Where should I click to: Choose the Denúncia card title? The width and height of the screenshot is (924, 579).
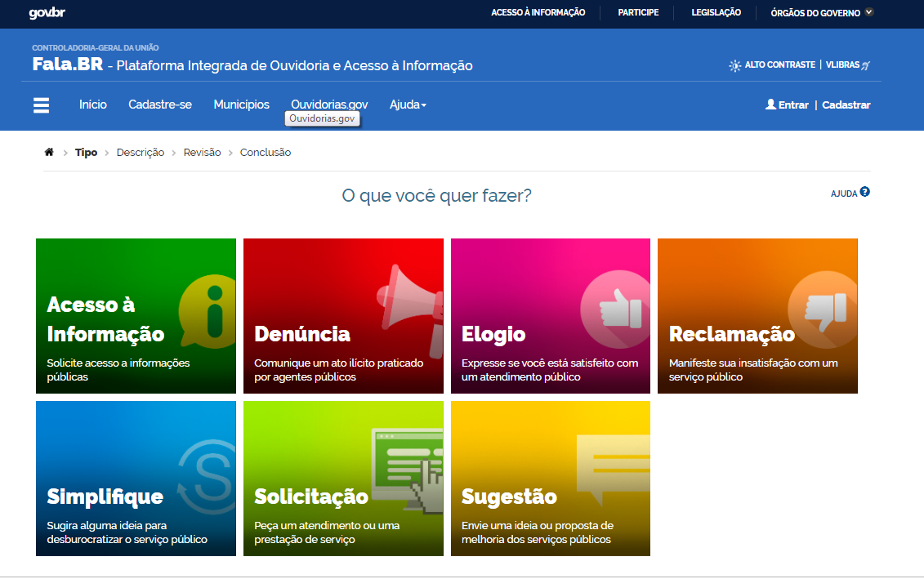[x=302, y=334]
